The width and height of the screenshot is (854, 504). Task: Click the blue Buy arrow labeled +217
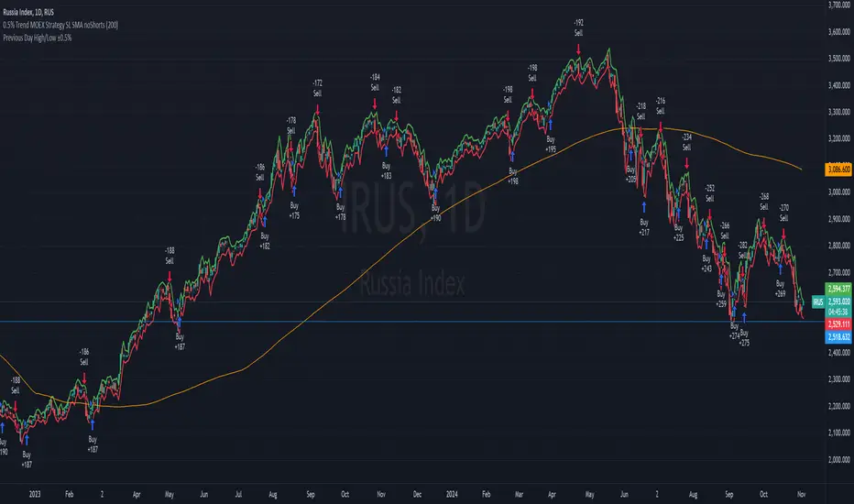[x=644, y=207]
